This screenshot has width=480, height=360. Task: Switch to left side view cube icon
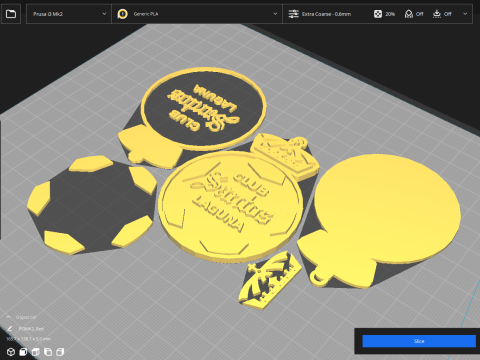tap(48, 352)
